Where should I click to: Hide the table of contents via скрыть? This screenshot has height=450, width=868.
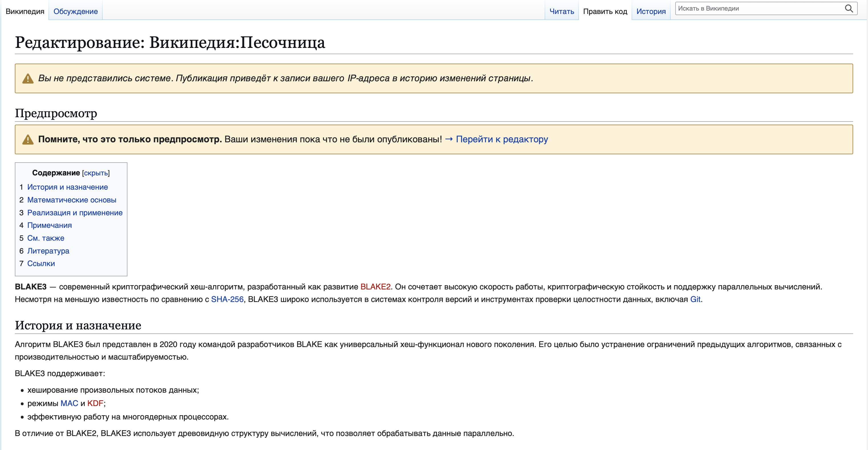tap(96, 173)
